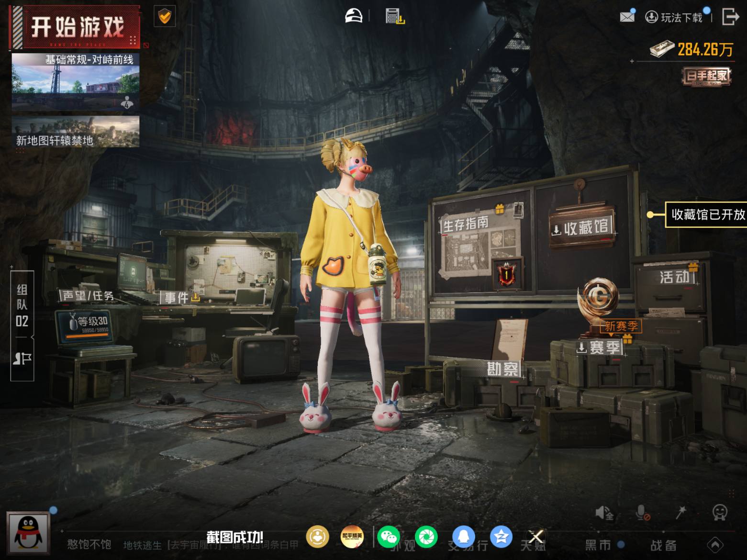This screenshot has height=560, width=747.
Task: Open the 新地图轩辕禁地 banner
Action: pos(76,132)
